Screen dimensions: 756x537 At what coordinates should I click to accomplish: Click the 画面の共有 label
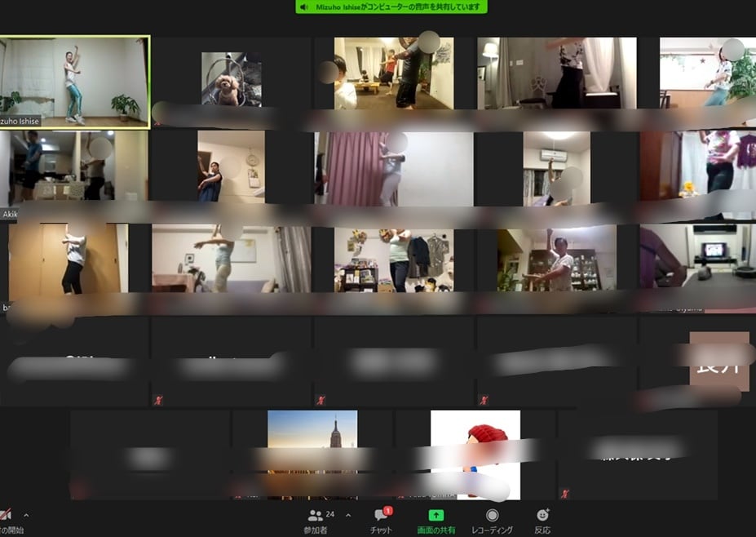(x=435, y=530)
